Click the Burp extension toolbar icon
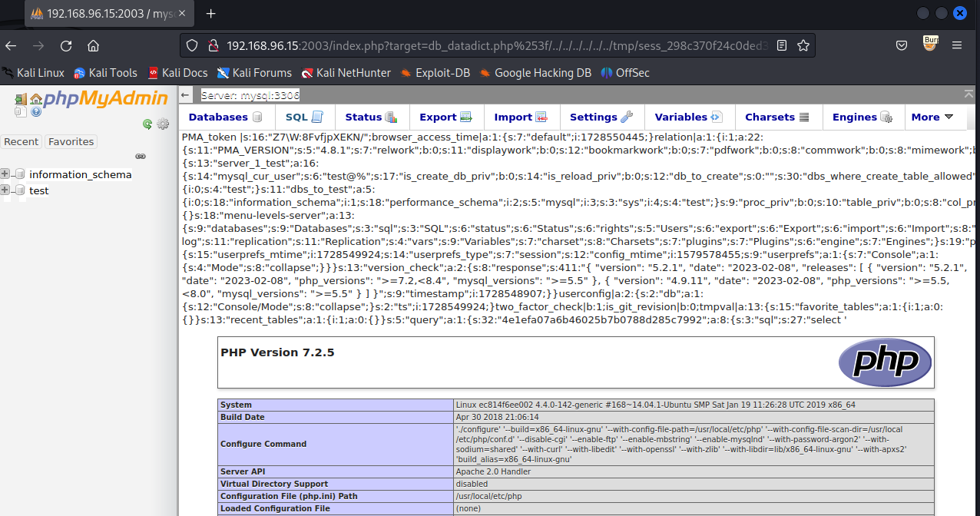Viewport: 980px width, 516px height. [930, 43]
